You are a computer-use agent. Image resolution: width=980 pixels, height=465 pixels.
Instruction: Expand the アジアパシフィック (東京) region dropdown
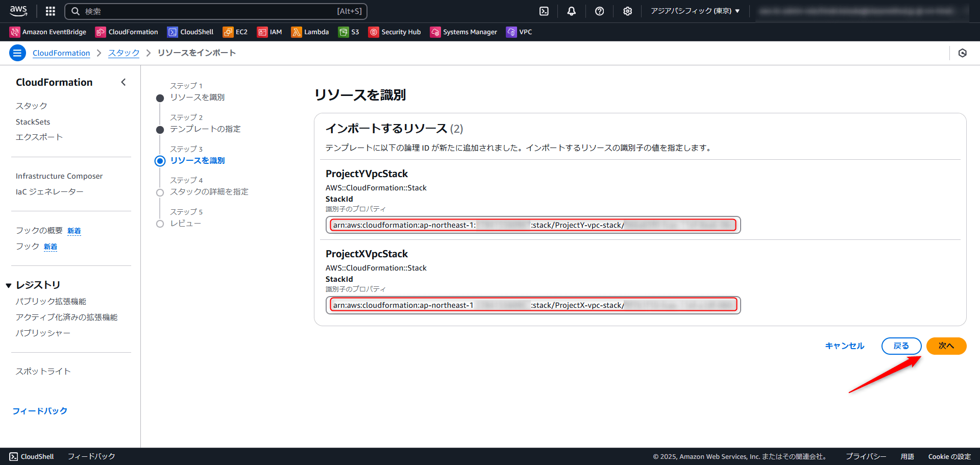pyautogui.click(x=695, y=11)
